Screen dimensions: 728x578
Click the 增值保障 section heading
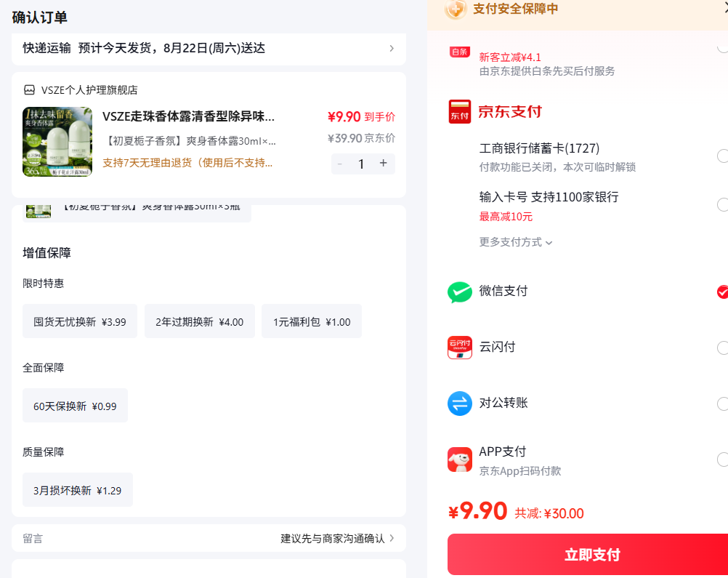(47, 253)
